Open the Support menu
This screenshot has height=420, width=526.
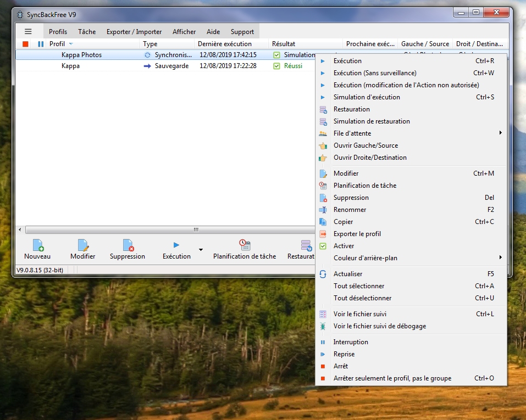click(242, 32)
